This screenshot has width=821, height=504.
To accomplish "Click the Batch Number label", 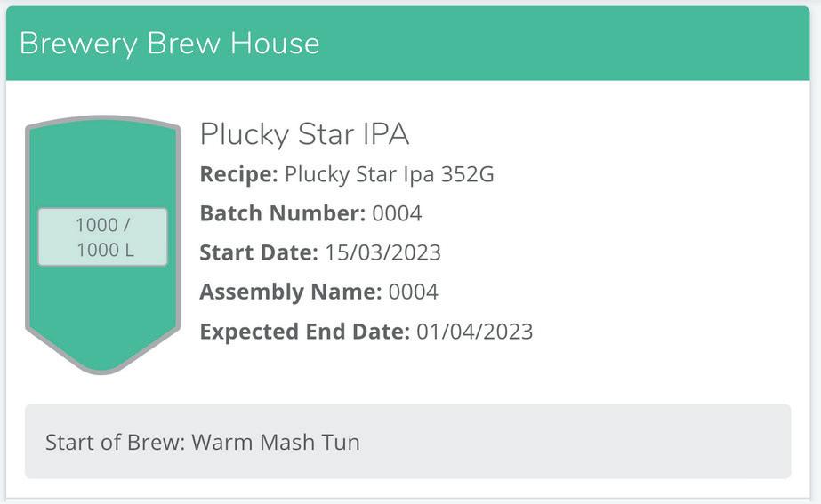I will 283,213.
